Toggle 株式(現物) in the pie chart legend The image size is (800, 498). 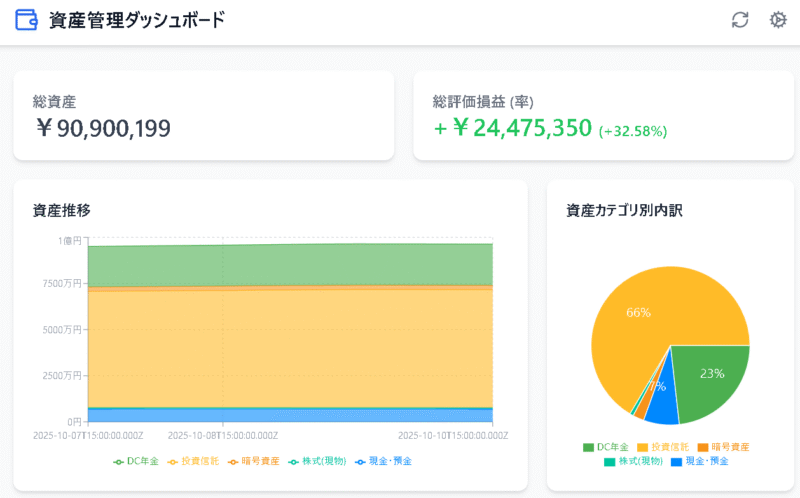(609, 461)
